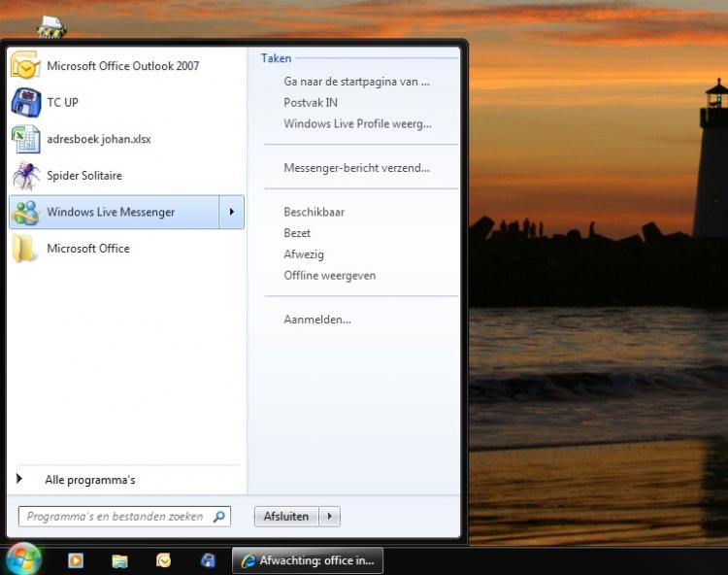
Task: Open the Microsoft Office folder icon
Action: point(24,249)
